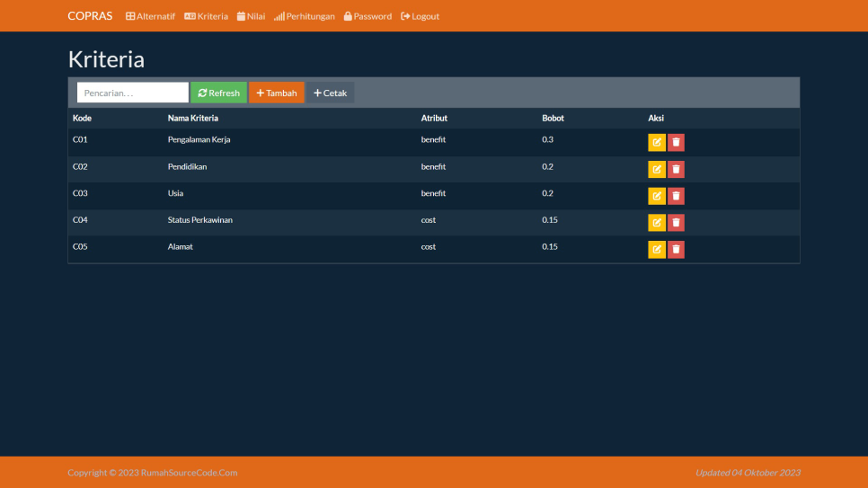This screenshot has width=868, height=488.
Task: Delete the Pengalaman Kerja criterion
Action: [x=676, y=142]
